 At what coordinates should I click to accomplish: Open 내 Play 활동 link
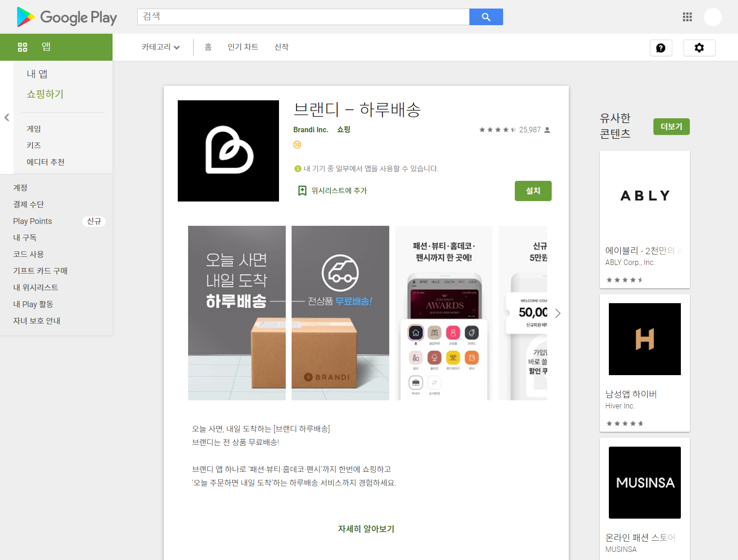[33, 304]
